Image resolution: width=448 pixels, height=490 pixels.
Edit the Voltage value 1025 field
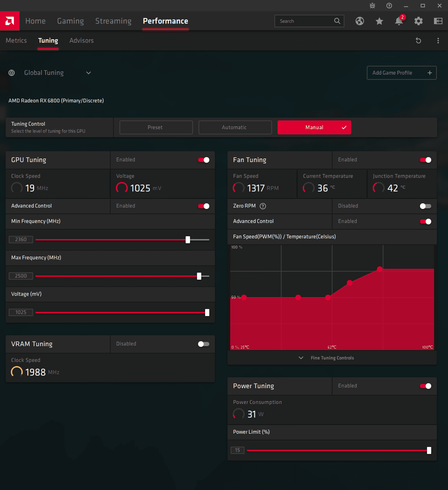point(21,313)
